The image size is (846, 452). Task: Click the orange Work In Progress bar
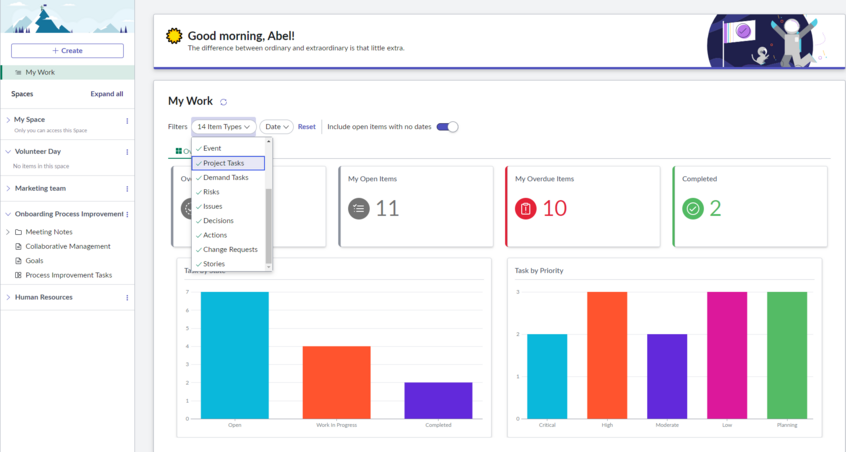point(337,382)
